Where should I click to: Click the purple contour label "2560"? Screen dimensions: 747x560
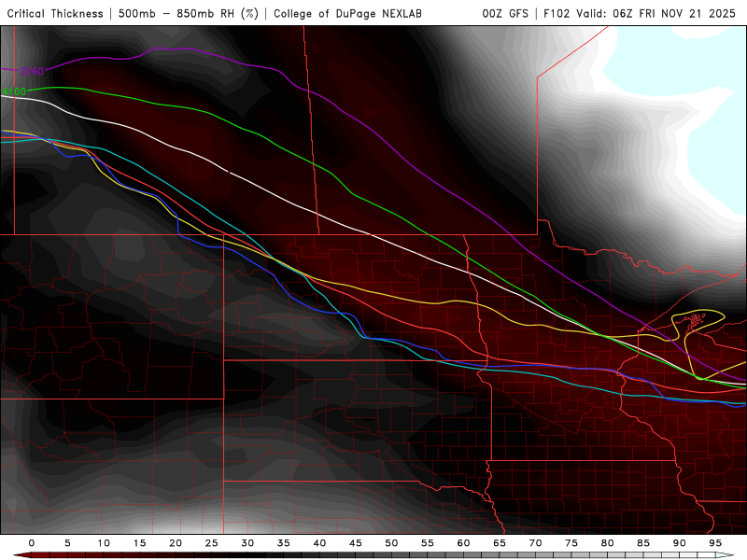pos(32,71)
